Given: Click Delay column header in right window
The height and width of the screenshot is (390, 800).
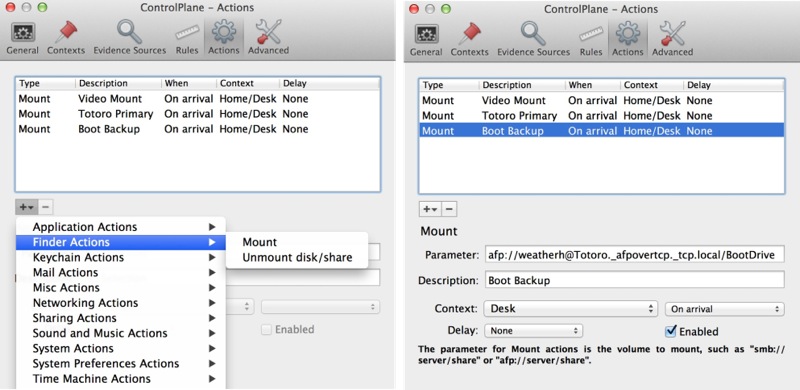Looking at the screenshot, I should [x=733, y=85].
